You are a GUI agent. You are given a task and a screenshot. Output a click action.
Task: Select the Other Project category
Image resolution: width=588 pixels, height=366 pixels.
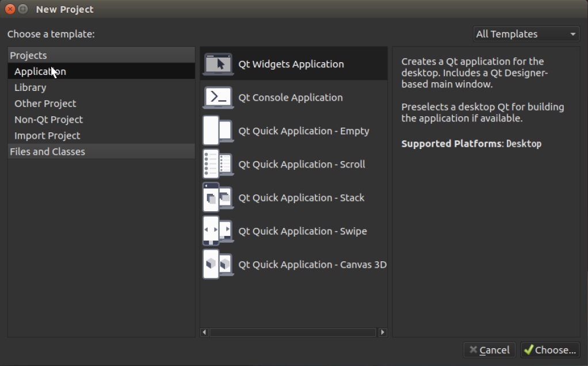pyautogui.click(x=101, y=104)
